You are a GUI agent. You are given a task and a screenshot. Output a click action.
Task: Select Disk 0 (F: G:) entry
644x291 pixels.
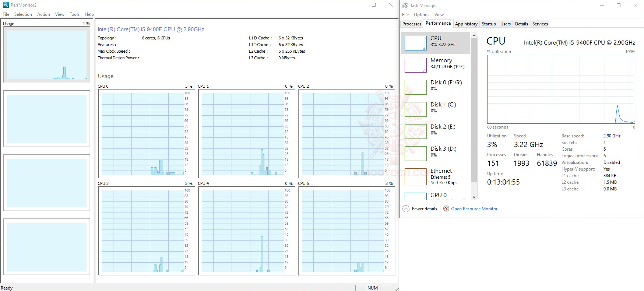[435, 87]
